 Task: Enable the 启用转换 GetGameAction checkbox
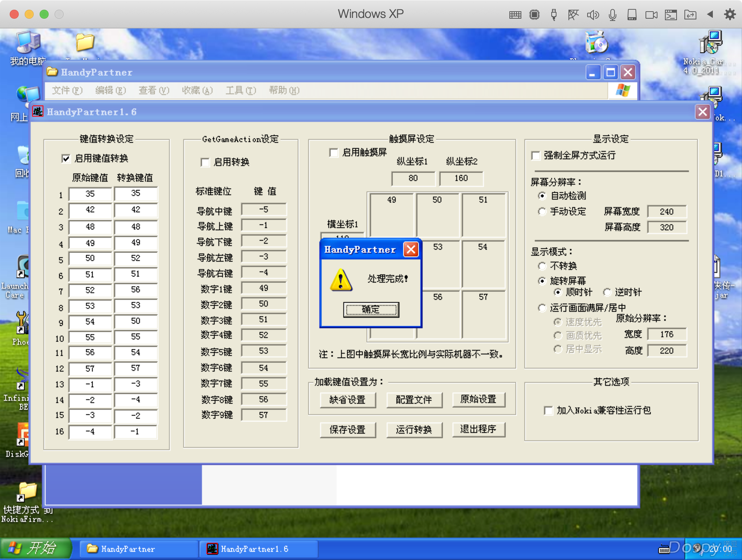click(205, 162)
